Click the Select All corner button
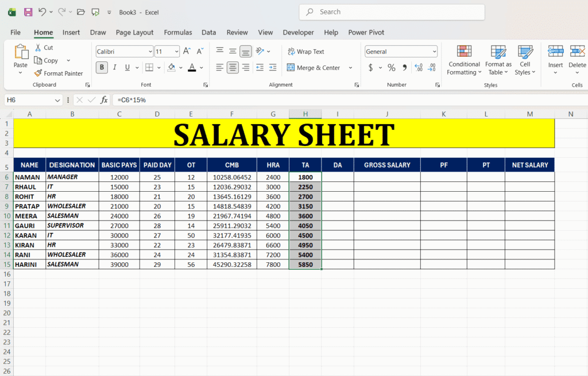This screenshot has height=376, width=588. click(7, 114)
